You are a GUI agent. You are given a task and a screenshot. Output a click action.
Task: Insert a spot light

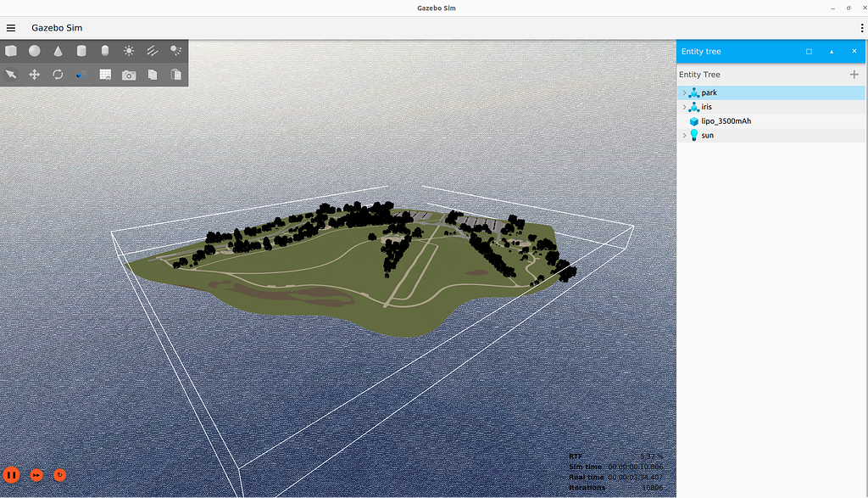(x=176, y=51)
